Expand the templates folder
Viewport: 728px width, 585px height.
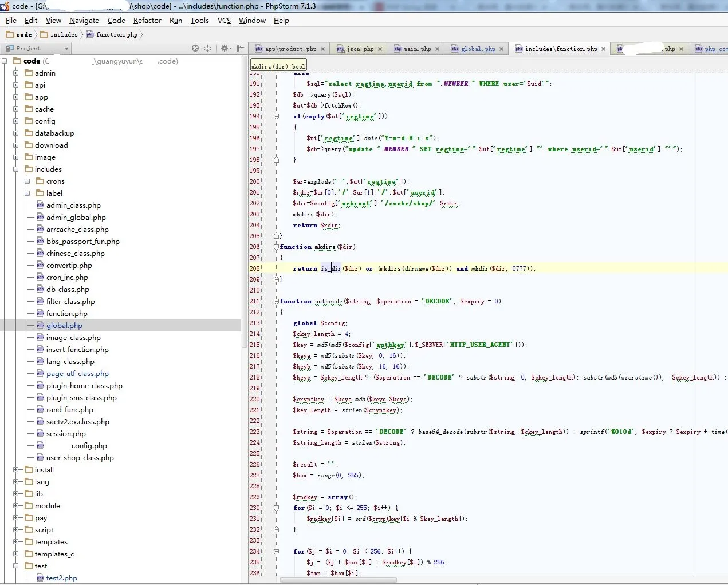(x=17, y=542)
